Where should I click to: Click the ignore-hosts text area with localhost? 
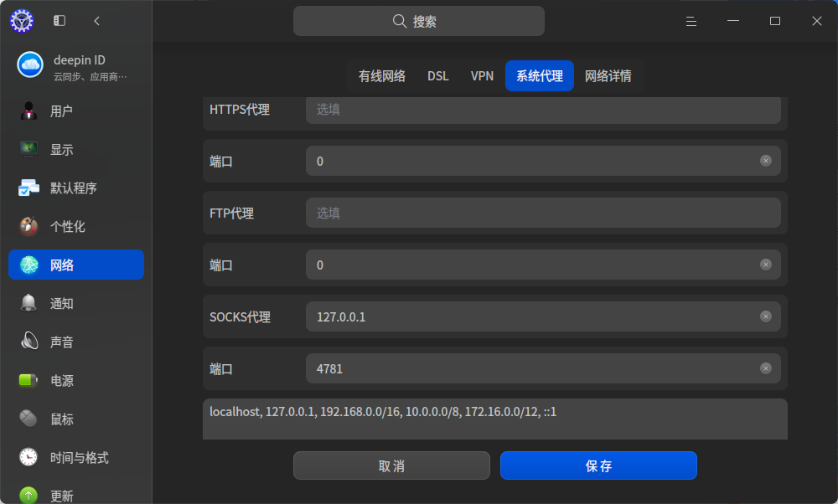pos(495,419)
